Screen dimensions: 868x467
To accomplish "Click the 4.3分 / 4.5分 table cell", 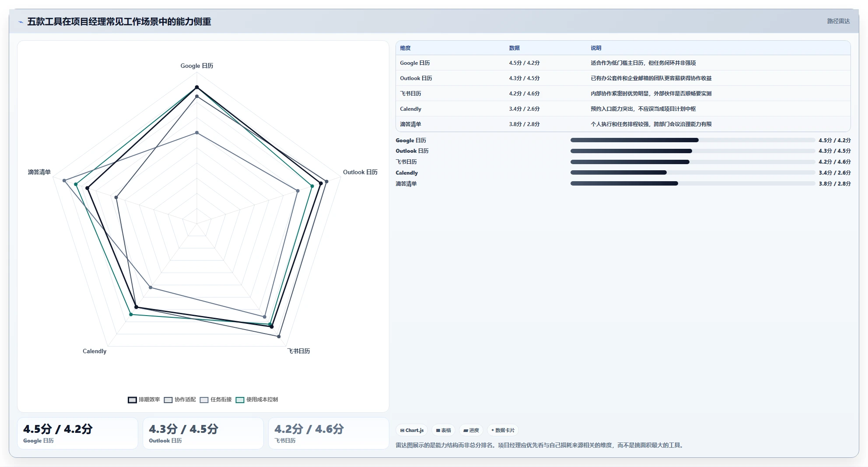I will pyautogui.click(x=524, y=78).
